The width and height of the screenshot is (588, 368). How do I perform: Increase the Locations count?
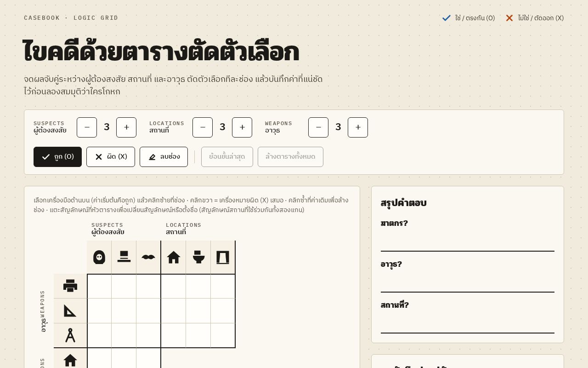pyautogui.click(x=242, y=127)
